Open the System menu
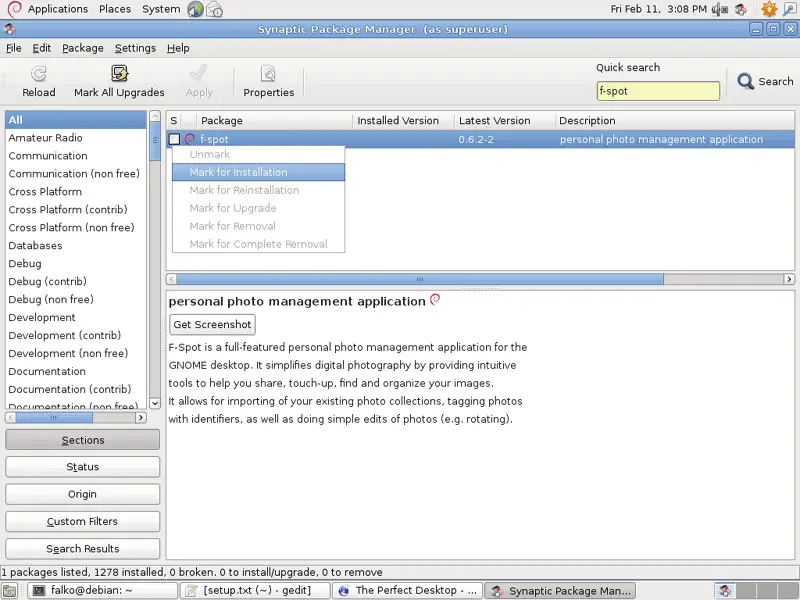 point(161,9)
